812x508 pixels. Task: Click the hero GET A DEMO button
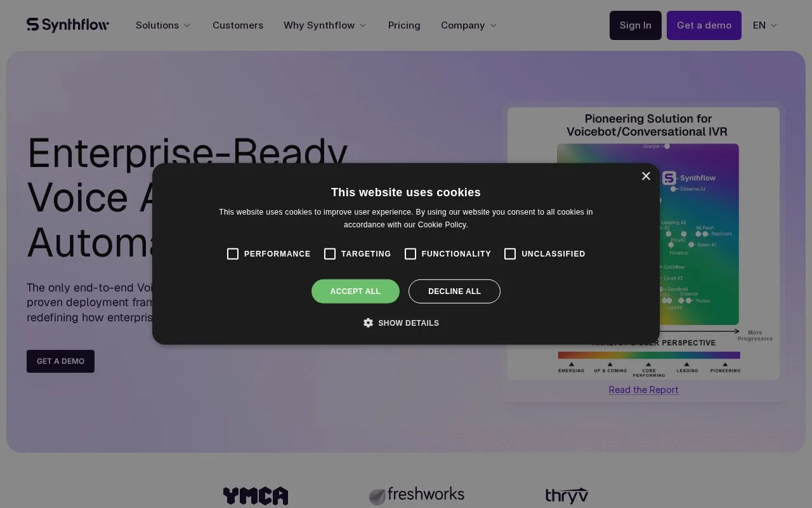(x=60, y=361)
